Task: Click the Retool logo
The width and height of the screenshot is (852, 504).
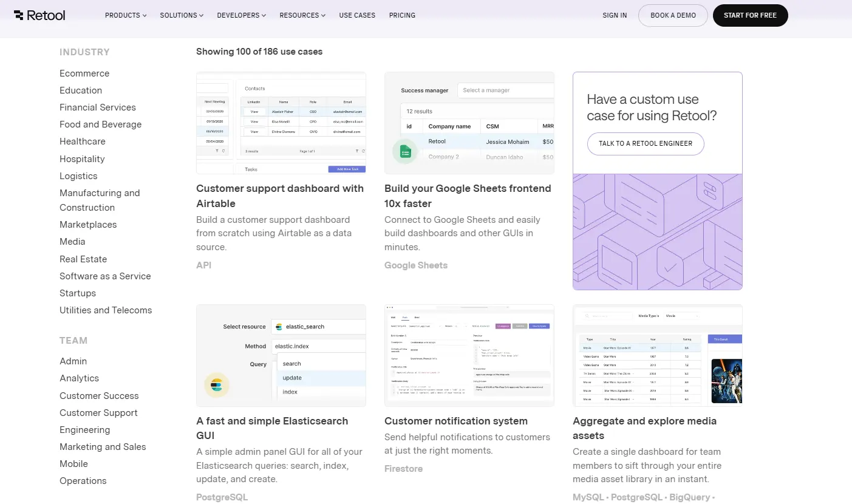Action: coord(39,15)
